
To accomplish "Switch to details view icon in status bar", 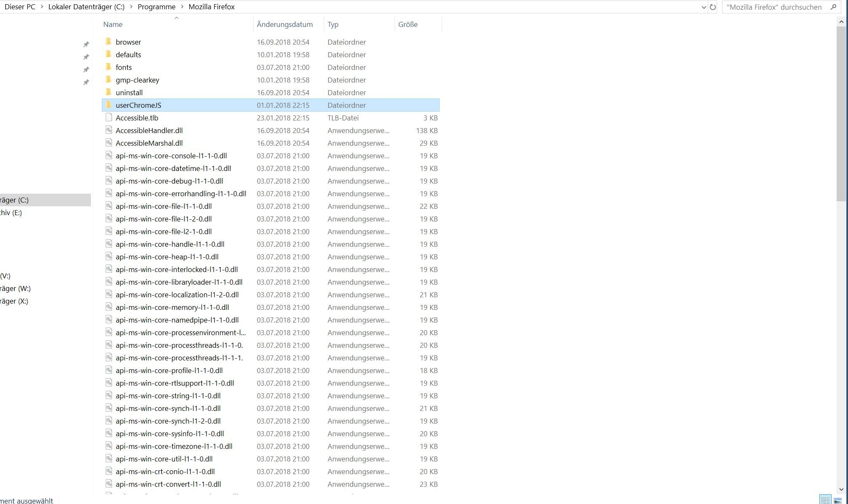I will (x=825, y=500).
